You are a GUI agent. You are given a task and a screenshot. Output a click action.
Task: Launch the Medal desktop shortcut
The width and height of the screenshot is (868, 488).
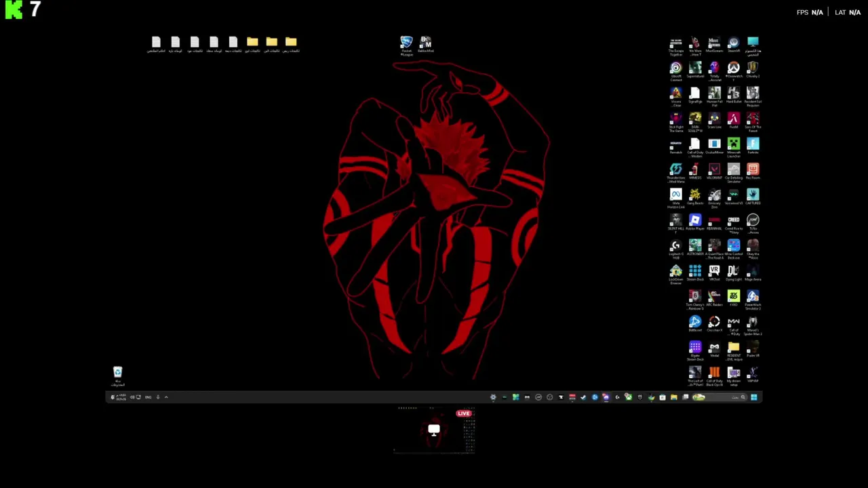pyautogui.click(x=714, y=350)
